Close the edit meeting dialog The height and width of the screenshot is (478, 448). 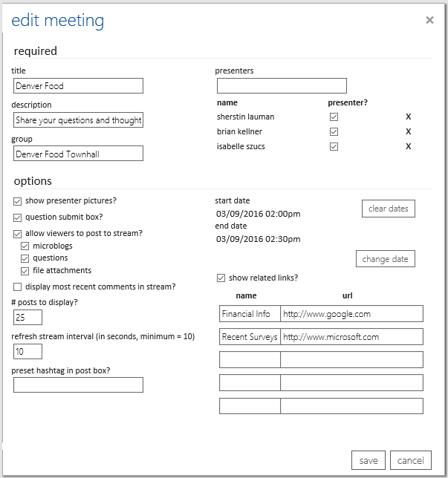coord(429,20)
